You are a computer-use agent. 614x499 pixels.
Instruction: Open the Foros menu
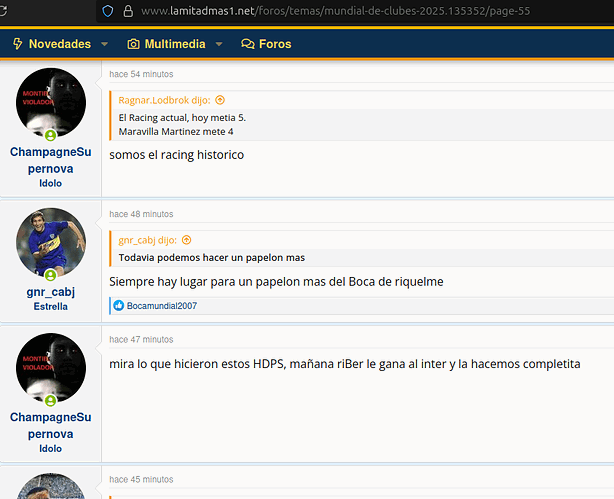275,44
